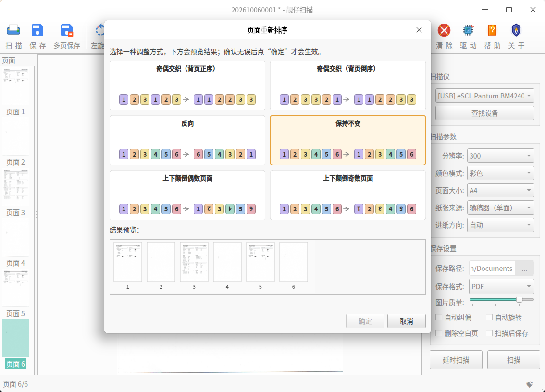Click the 保存 save icon
This screenshot has height=392, width=545.
click(37, 31)
